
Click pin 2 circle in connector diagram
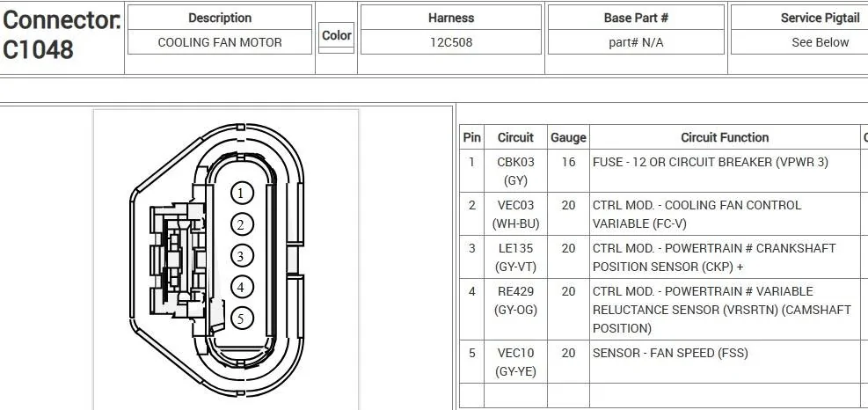point(241,225)
